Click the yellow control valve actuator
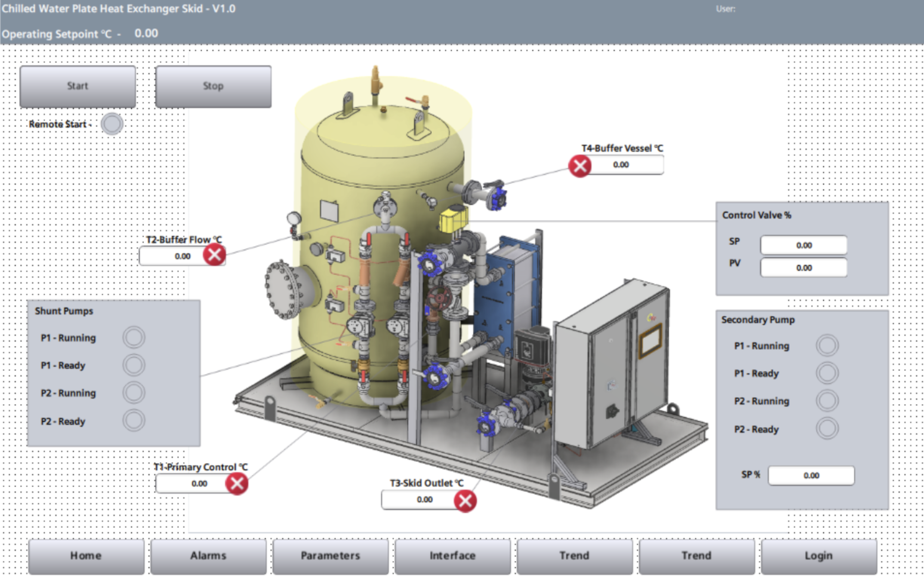 (453, 219)
